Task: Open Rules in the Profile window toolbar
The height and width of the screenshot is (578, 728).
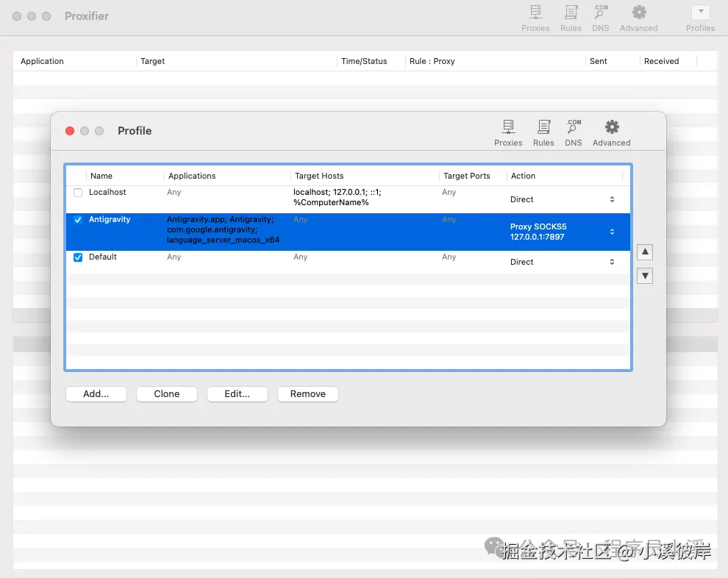Action: 543,133
